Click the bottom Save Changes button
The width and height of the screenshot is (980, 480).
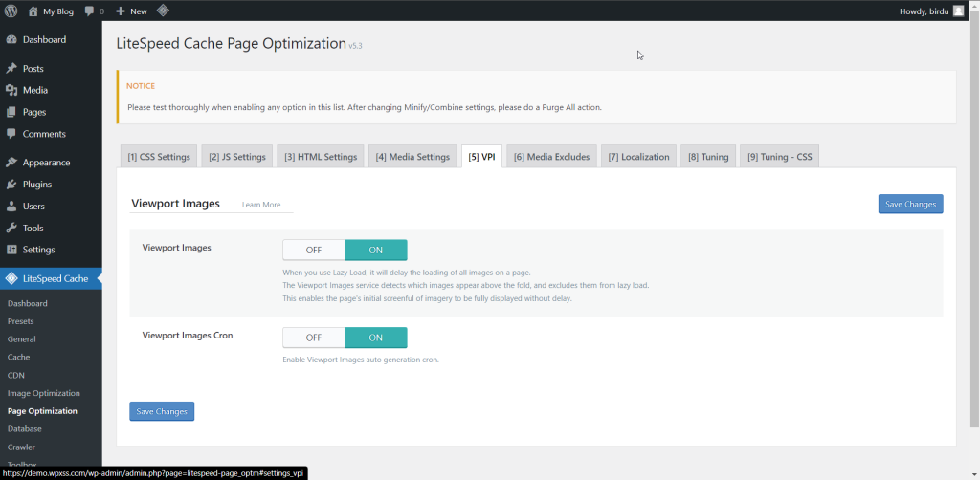(162, 411)
